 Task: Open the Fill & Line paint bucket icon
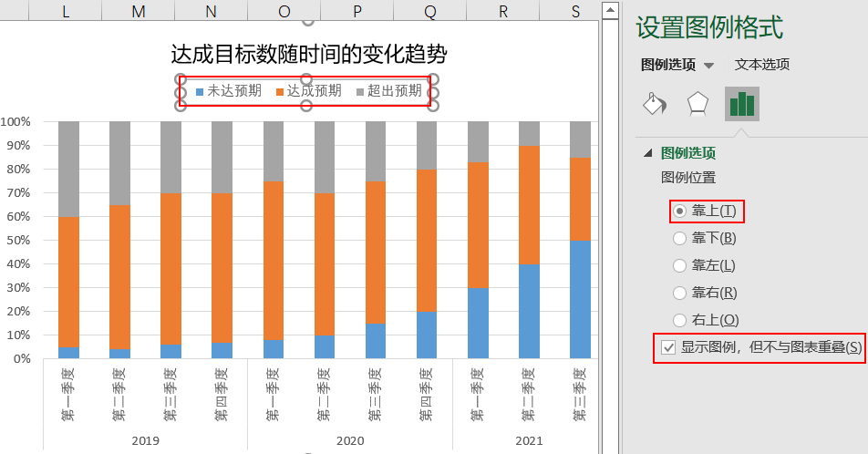point(655,104)
